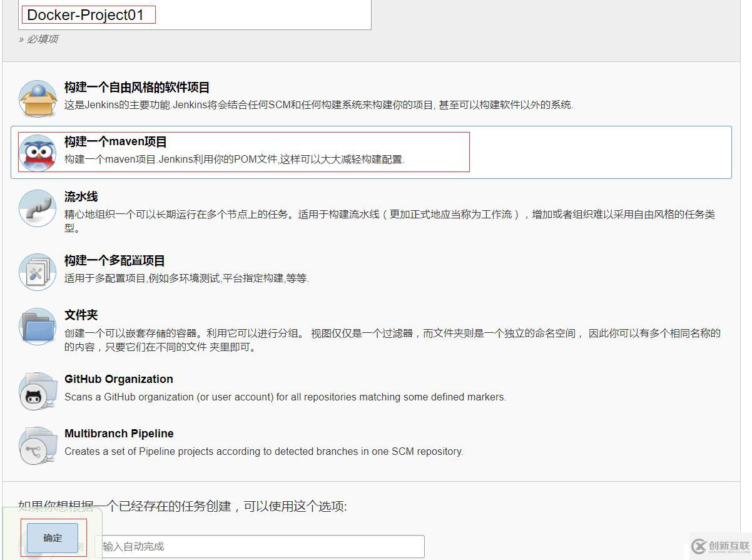Click the 'Creates a set of Pipeline projects' description
The width and height of the screenshot is (752, 560).
click(x=264, y=451)
